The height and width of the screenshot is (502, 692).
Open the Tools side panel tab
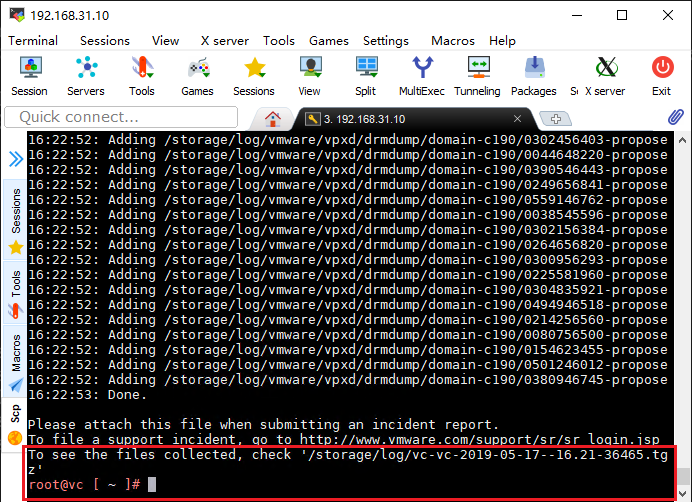point(16,293)
